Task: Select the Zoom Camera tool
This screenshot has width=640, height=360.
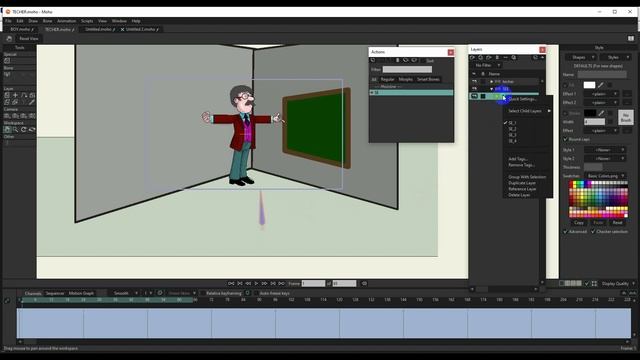Action: [x=16, y=116]
